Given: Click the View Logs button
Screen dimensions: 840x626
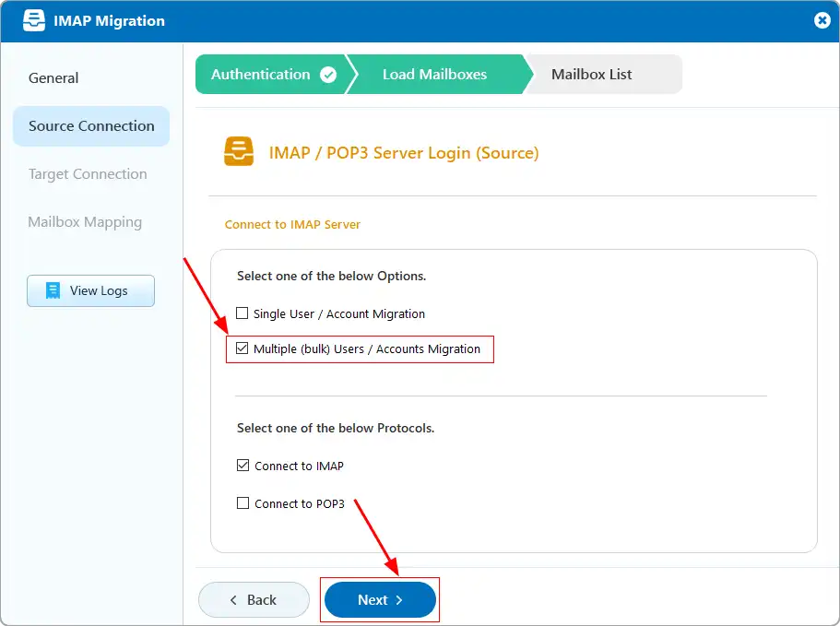Looking at the screenshot, I should [x=90, y=290].
